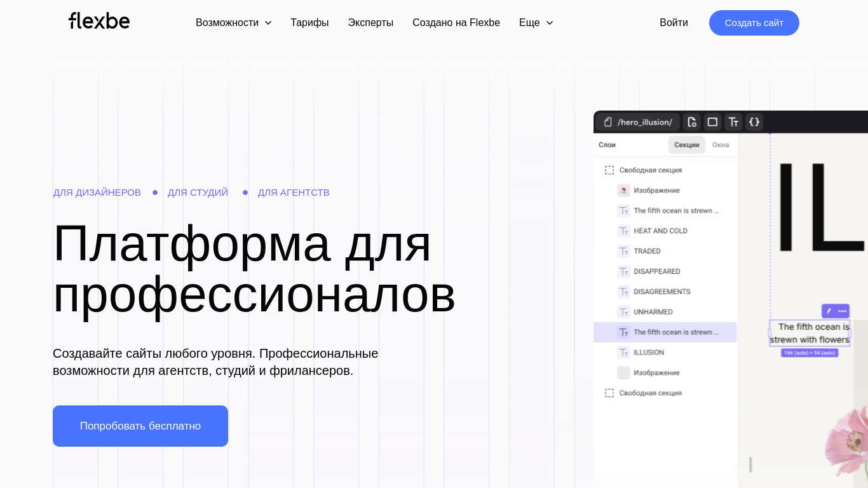Open the code braces icon in editor toolbar

[x=754, y=122]
